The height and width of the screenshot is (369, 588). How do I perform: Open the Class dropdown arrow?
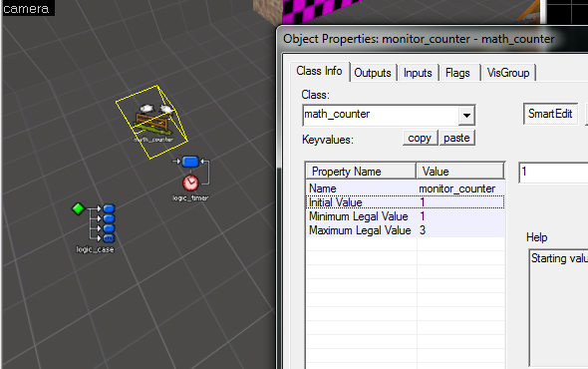point(466,116)
